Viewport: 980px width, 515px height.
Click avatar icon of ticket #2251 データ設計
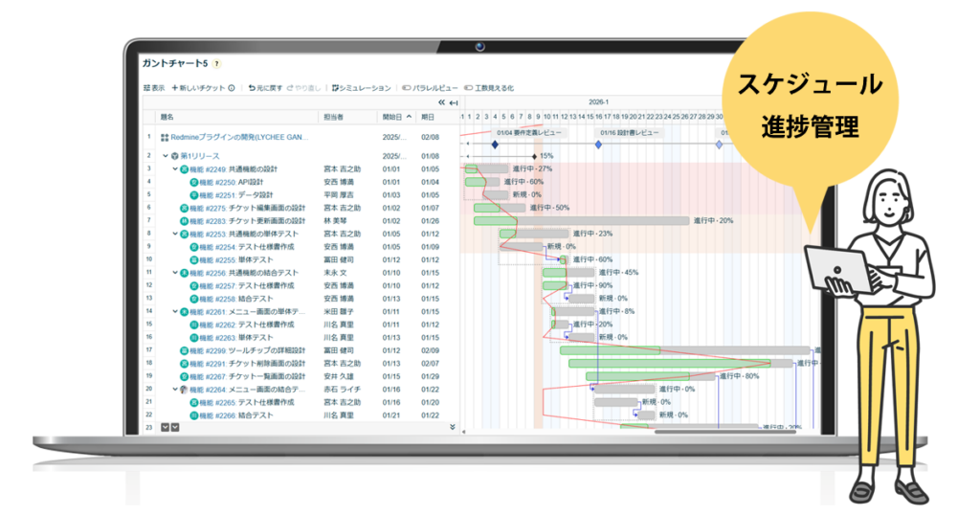[193, 195]
